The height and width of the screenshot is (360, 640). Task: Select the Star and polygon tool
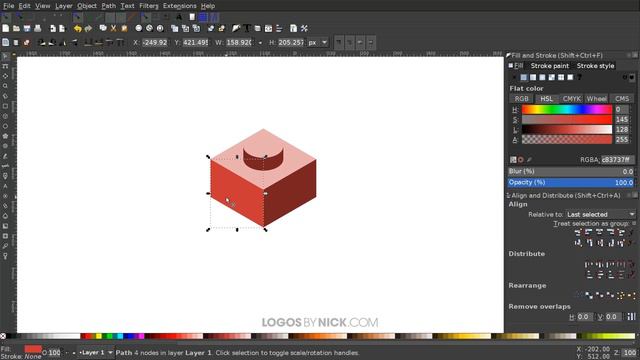(x=5, y=136)
